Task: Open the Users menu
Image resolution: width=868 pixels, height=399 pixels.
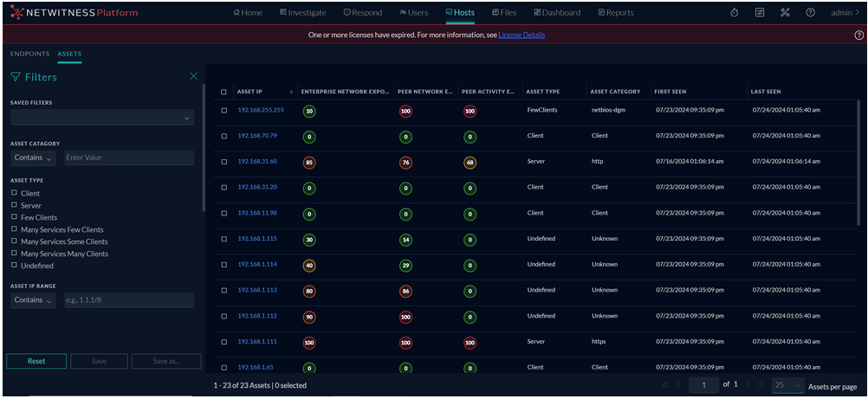Action: click(414, 12)
